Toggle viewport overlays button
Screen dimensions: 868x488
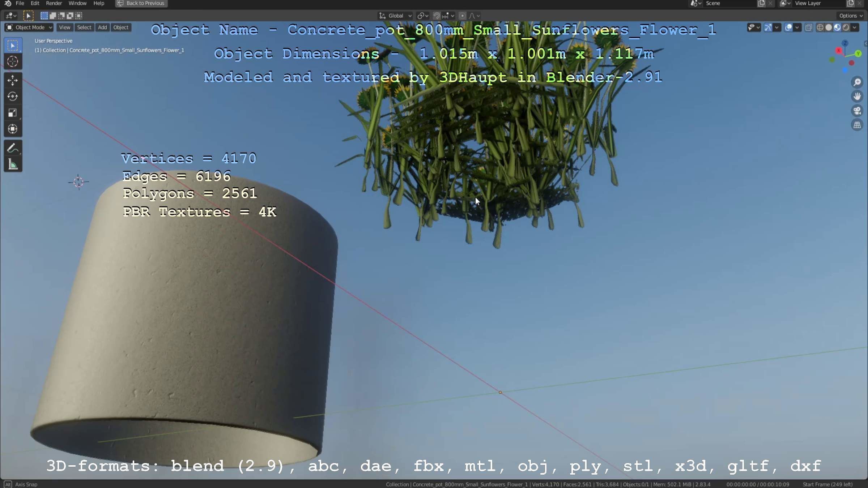[788, 27]
